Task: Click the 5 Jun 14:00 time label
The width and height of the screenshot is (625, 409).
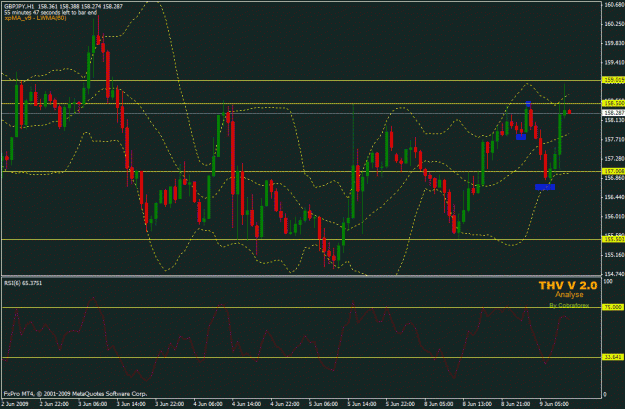Action: (362, 404)
